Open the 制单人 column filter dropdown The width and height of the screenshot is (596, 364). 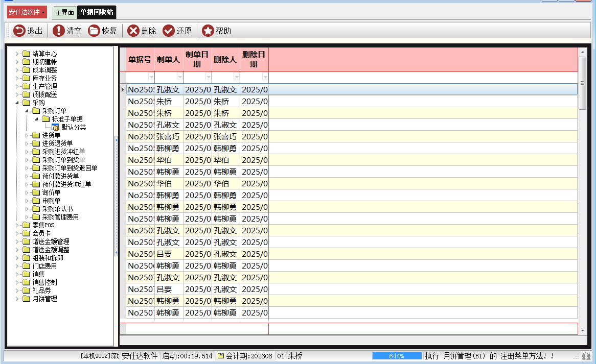tap(180, 77)
